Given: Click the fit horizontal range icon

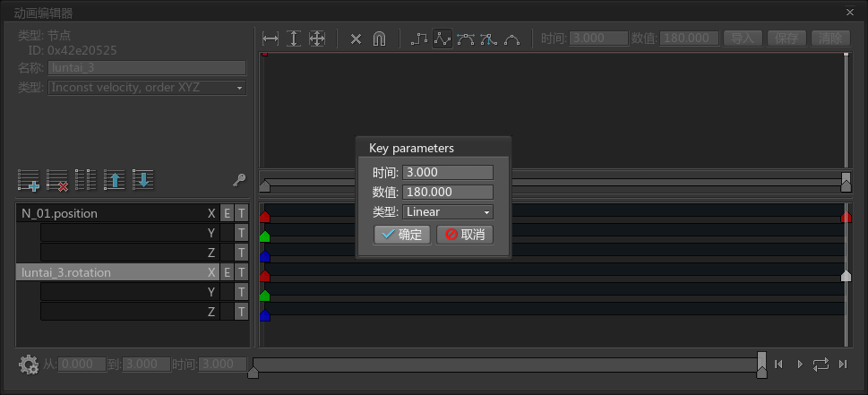Looking at the screenshot, I should (271, 39).
